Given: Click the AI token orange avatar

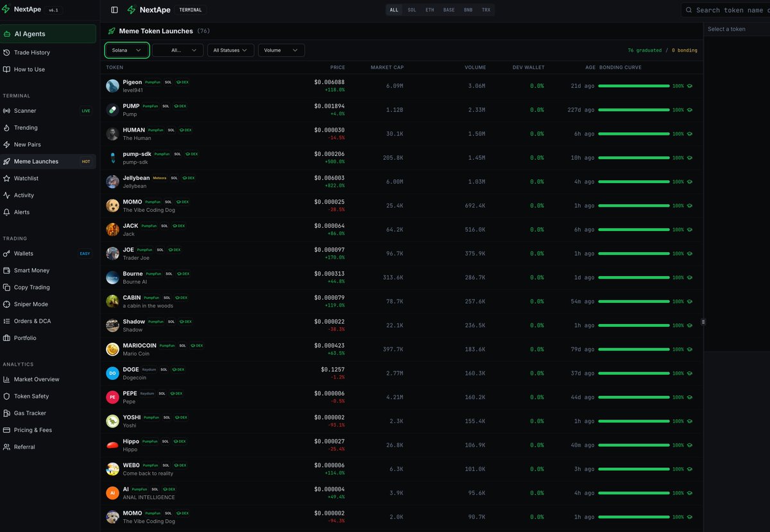Looking at the screenshot, I should (112, 493).
